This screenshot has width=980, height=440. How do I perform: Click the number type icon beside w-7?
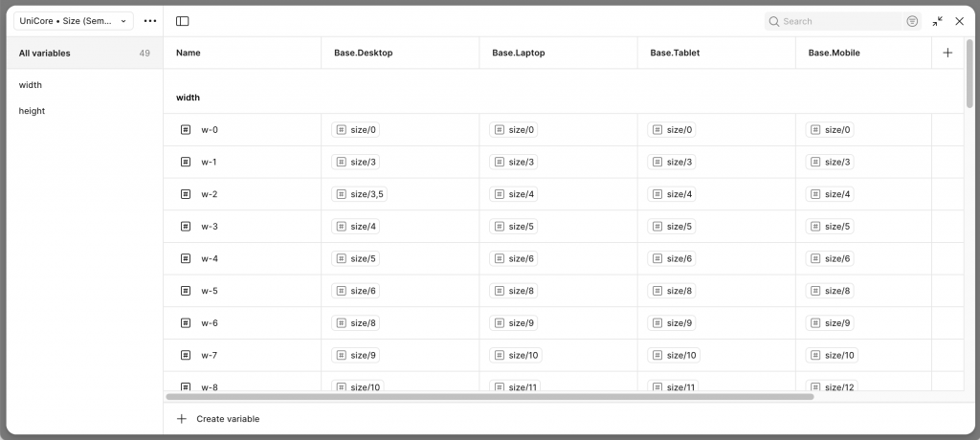click(186, 356)
